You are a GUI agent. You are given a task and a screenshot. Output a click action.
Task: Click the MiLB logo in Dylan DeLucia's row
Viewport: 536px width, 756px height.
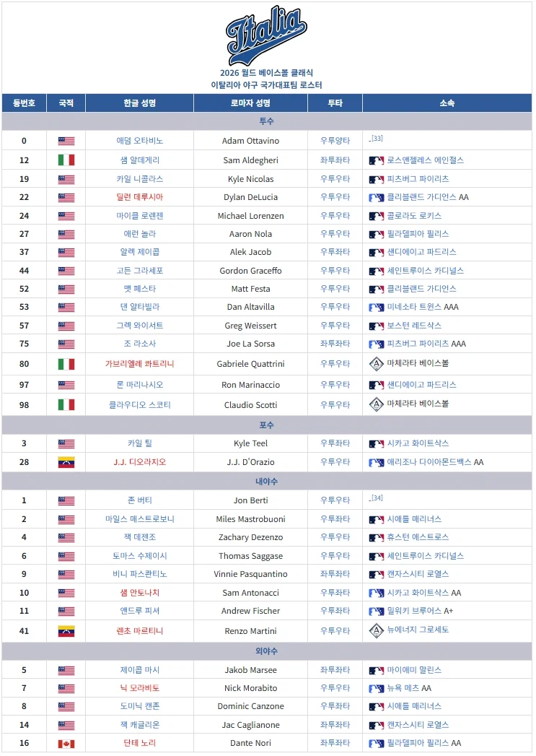(377, 198)
